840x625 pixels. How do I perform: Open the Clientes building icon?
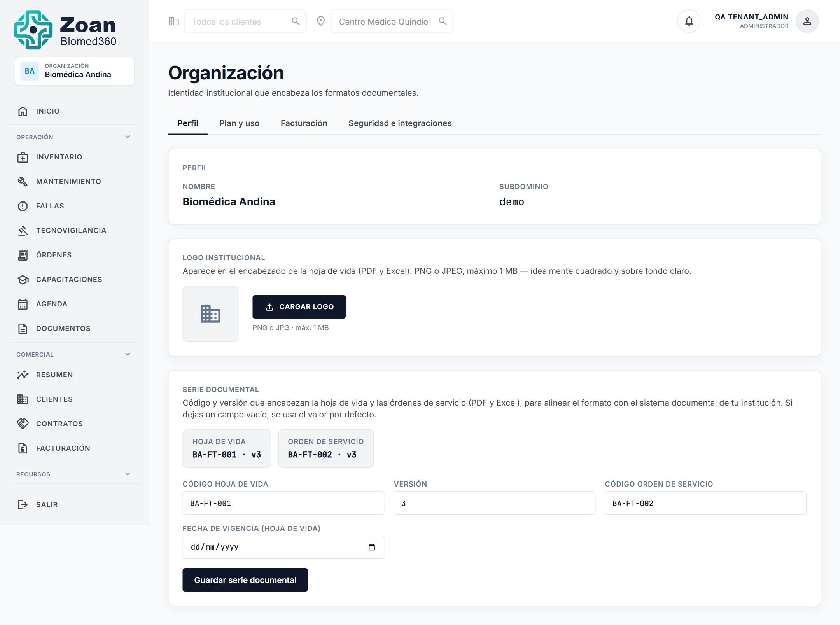pyautogui.click(x=23, y=399)
